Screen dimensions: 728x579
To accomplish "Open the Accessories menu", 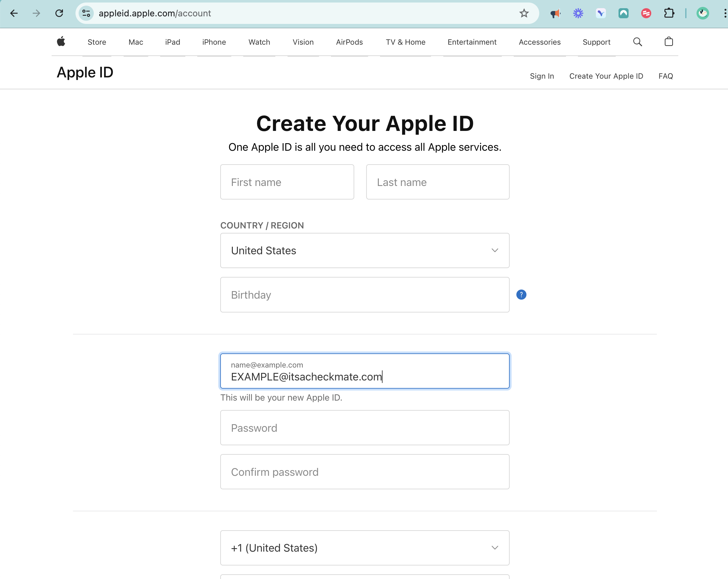I will [540, 42].
